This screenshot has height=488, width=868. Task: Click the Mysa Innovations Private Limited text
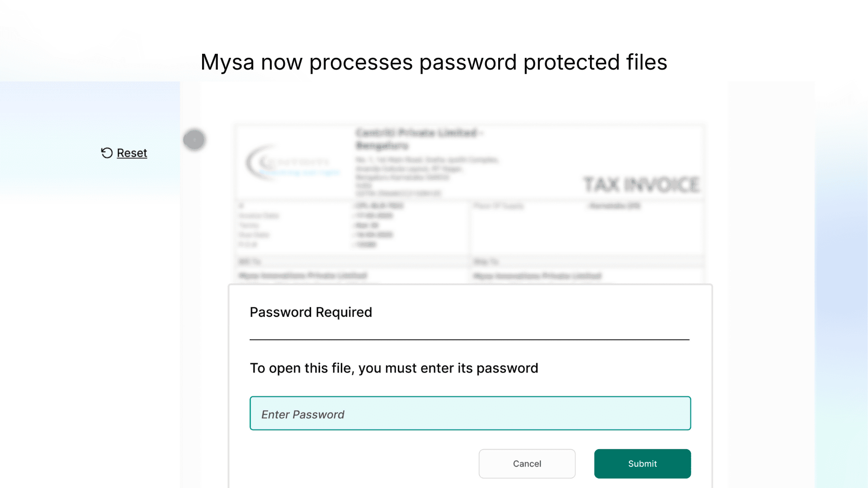pos(303,276)
